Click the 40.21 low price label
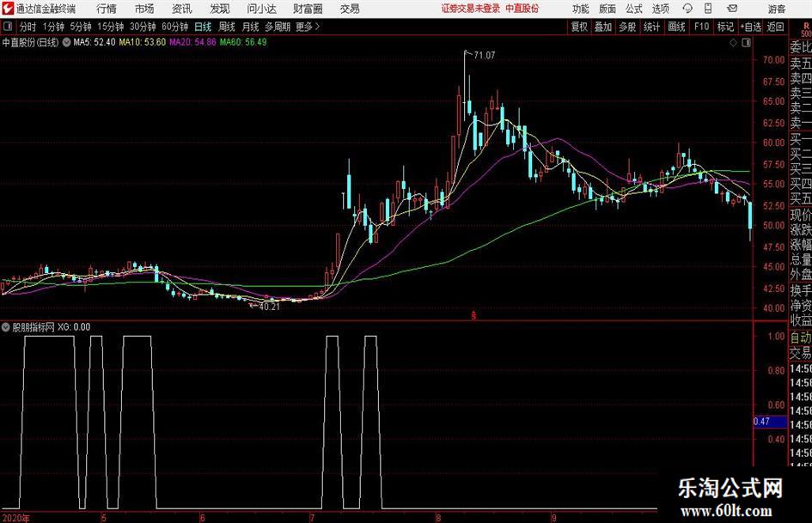The height and width of the screenshot is (523, 812). [269, 307]
